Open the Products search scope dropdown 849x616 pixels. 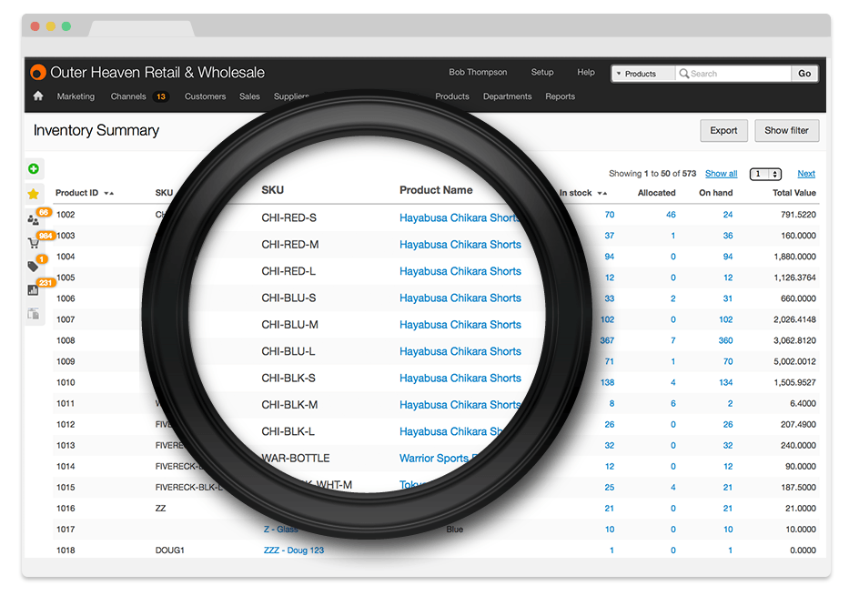click(x=643, y=74)
